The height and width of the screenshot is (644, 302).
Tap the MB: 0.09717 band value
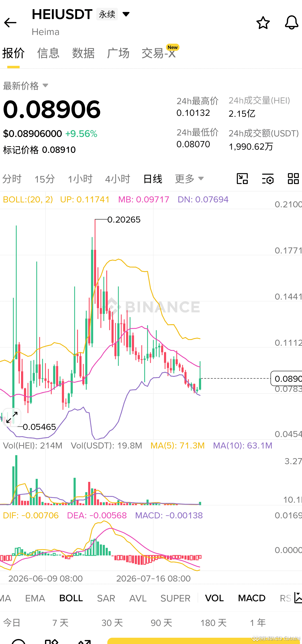[x=144, y=200]
